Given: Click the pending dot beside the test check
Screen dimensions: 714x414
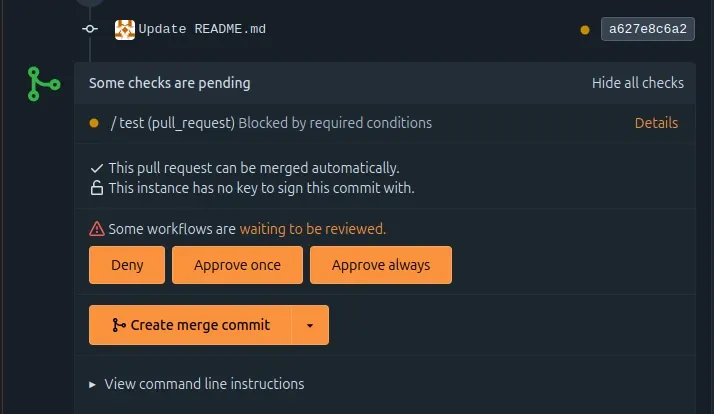Looking at the screenshot, I should (94, 123).
